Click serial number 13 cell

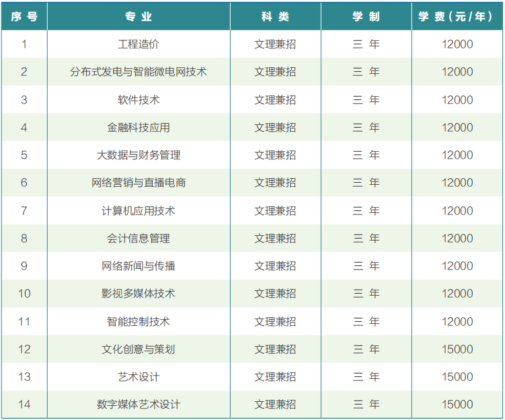24,377
